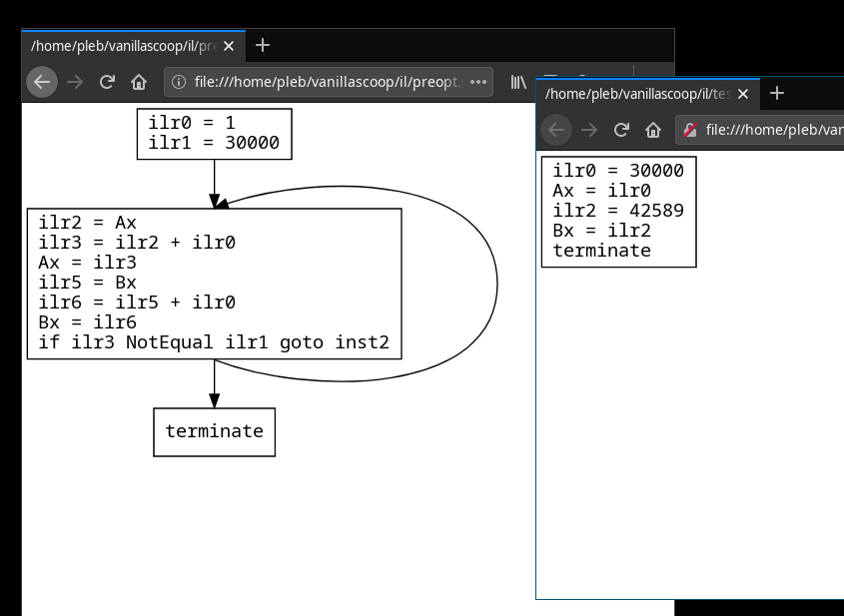Image resolution: width=844 pixels, height=616 pixels.
Task: Reload the page in the front window
Action: [x=621, y=130]
